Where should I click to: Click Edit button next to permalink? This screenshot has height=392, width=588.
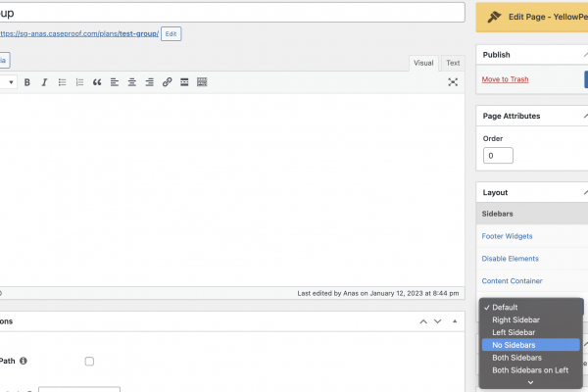click(x=171, y=33)
